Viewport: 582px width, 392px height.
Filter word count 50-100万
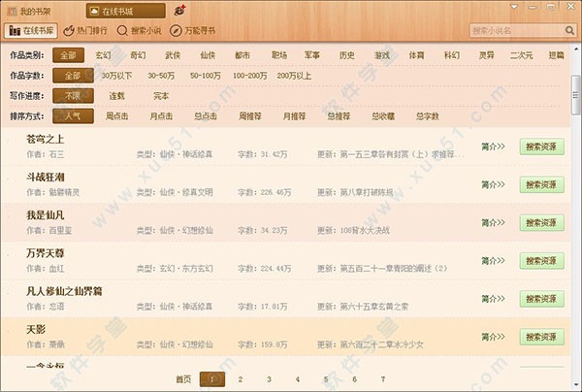click(206, 76)
